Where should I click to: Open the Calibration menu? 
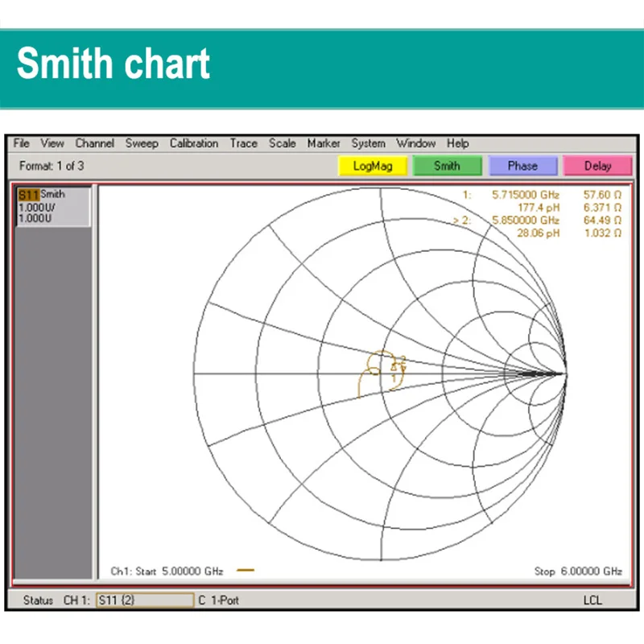(194, 143)
